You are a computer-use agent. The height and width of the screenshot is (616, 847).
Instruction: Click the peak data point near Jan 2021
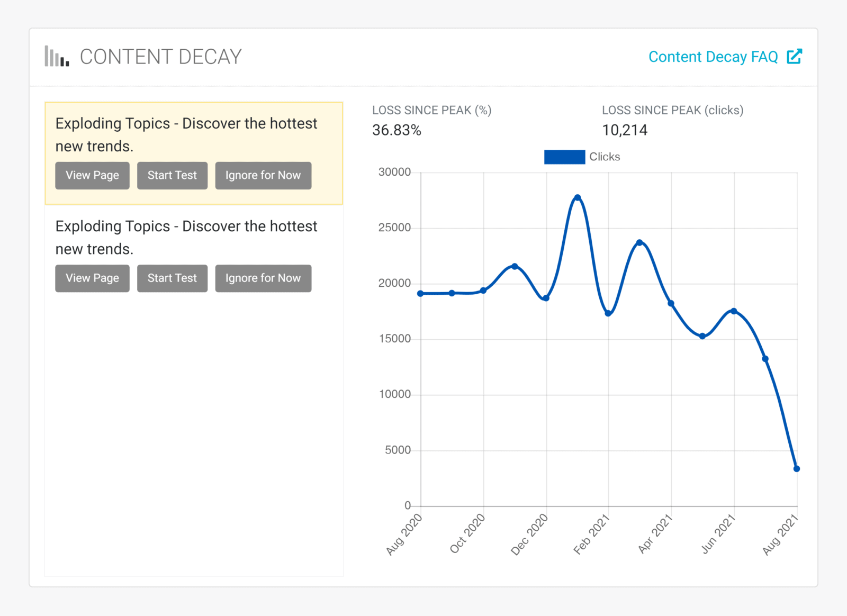578,196
